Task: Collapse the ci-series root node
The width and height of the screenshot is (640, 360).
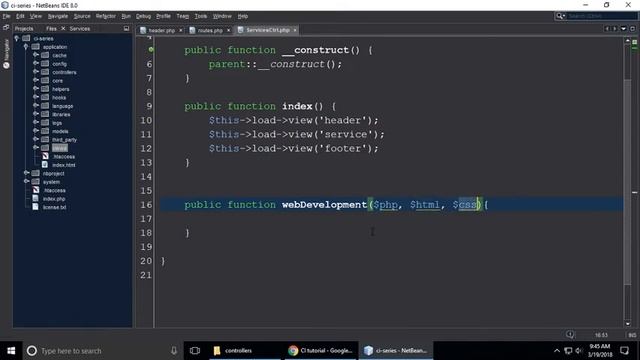Action: (17, 38)
